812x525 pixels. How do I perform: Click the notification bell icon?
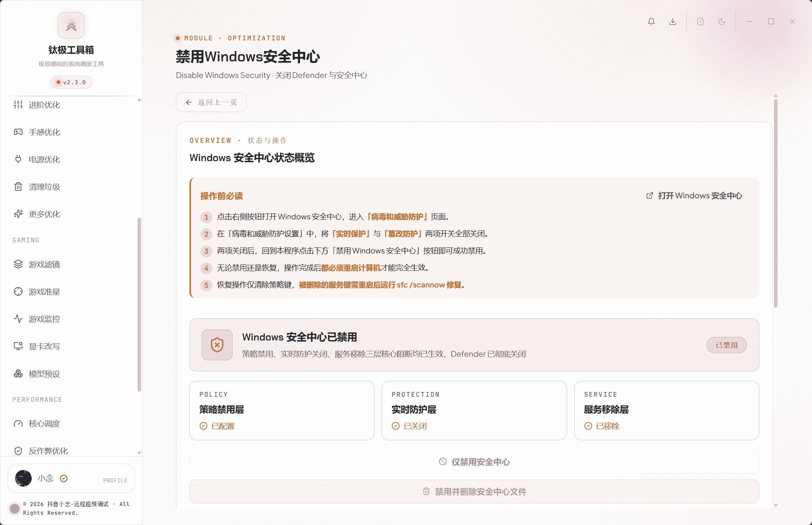(x=651, y=21)
